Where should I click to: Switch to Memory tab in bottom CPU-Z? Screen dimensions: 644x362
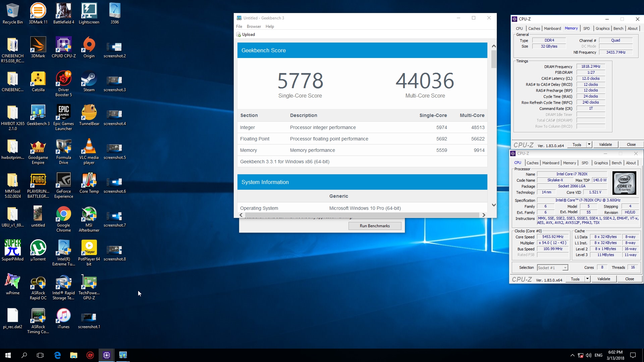(570, 163)
